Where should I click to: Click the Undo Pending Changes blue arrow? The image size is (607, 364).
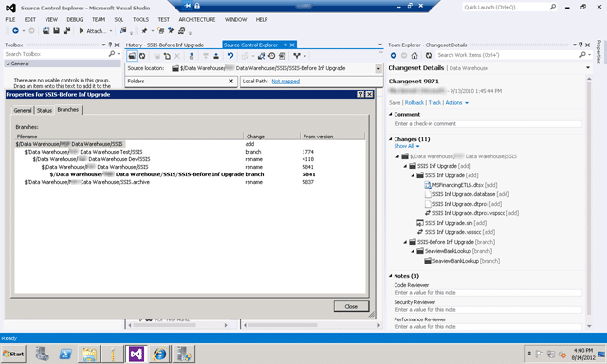click(230, 56)
